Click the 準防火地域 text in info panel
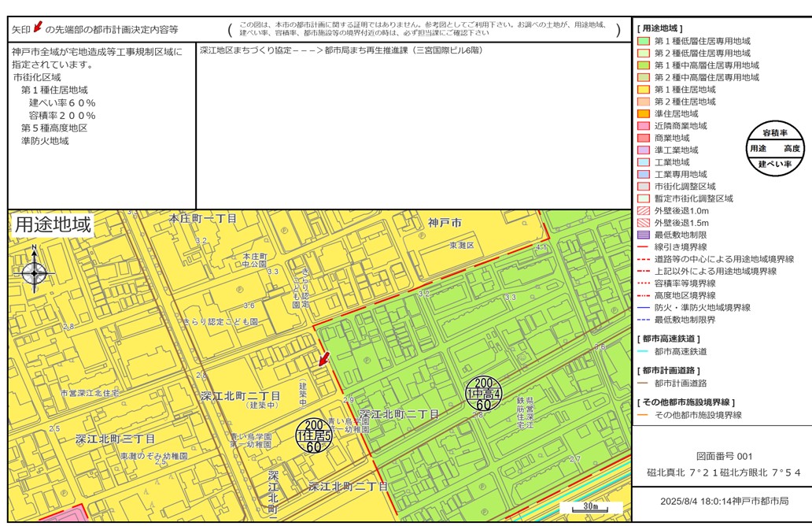Screen dimensions: 812x526 tap(45, 141)
